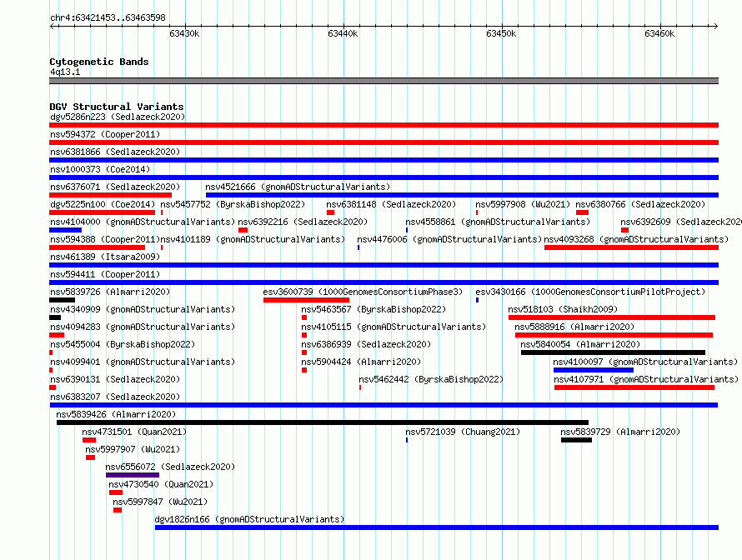The width and height of the screenshot is (742, 560).
Task: Click the nsv6556072 purple variant bar
Action: (133, 475)
